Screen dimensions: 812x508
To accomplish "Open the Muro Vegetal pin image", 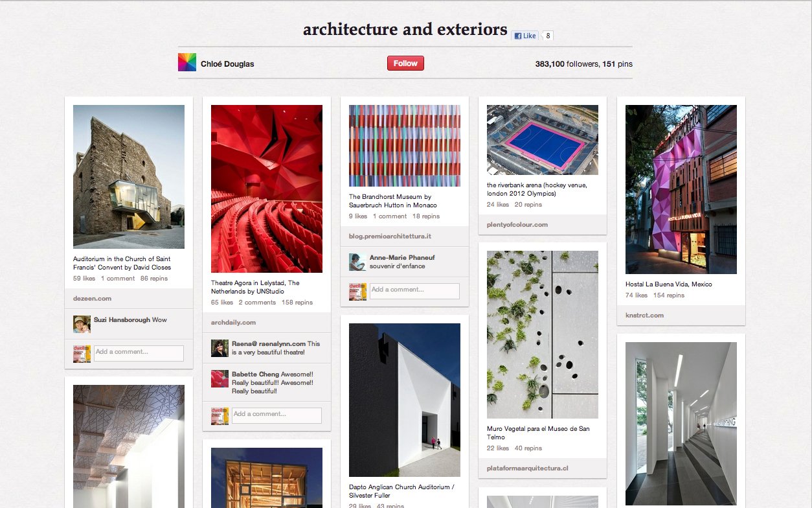I will pos(542,334).
